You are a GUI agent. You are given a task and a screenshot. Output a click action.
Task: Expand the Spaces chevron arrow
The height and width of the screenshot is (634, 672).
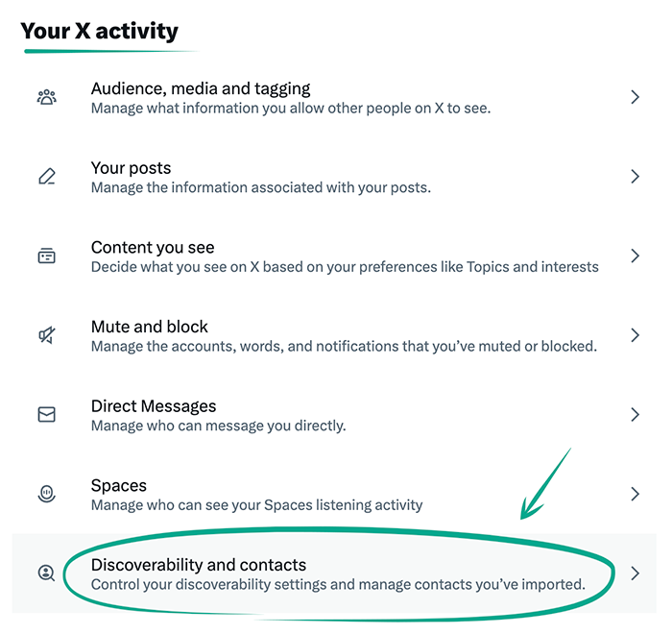tap(635, 494)
